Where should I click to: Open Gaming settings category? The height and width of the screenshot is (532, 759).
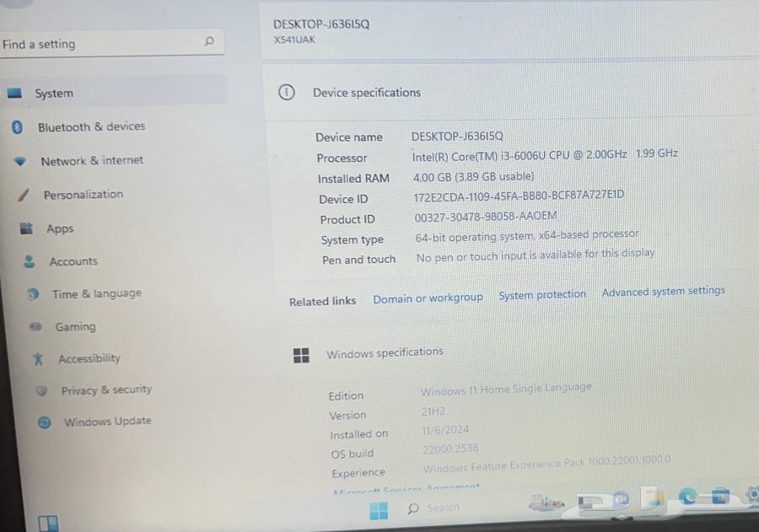(76, 327)
